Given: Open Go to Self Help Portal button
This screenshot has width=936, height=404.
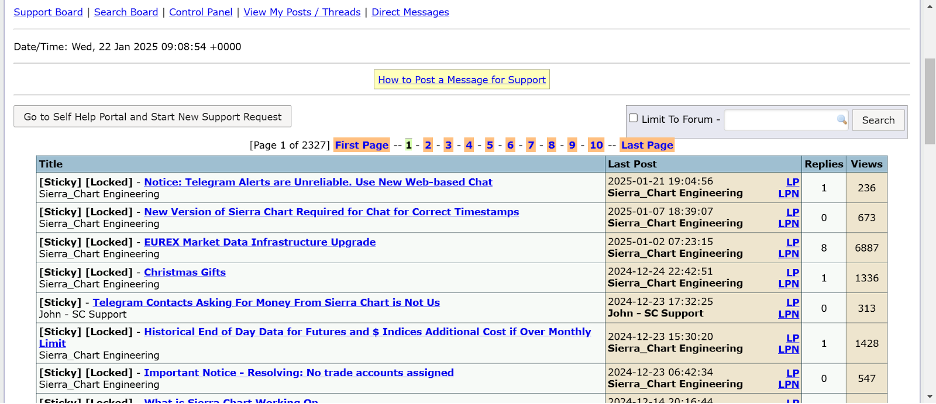Looking at the screenshot, I should point(152,117).
